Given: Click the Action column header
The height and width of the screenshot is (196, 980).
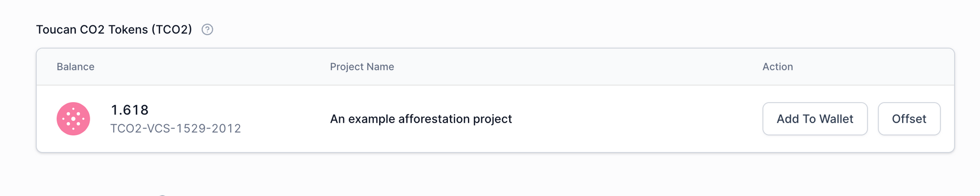Looking at the screenshot, I should coord(777,67).
